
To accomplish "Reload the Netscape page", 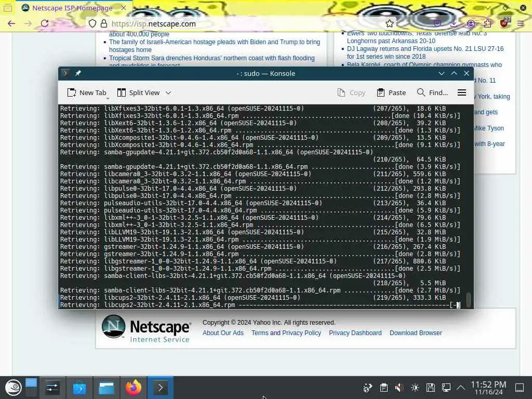I will point(45,24).
